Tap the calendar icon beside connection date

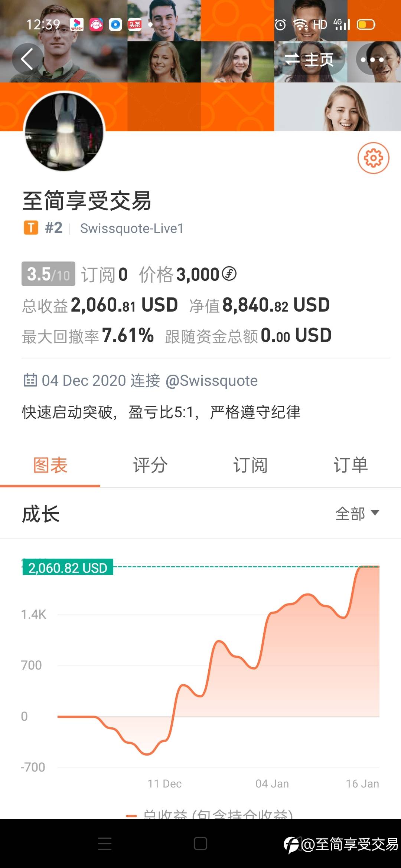point(30,380)
